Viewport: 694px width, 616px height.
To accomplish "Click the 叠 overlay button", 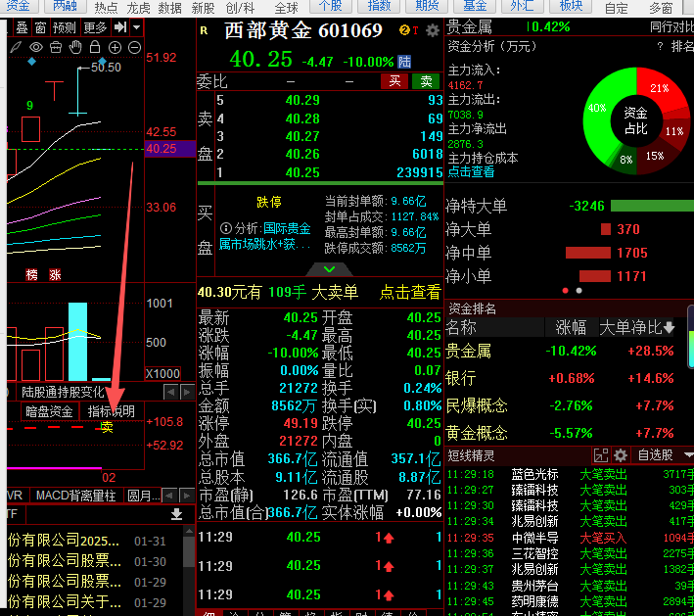I will coord(23,27).
